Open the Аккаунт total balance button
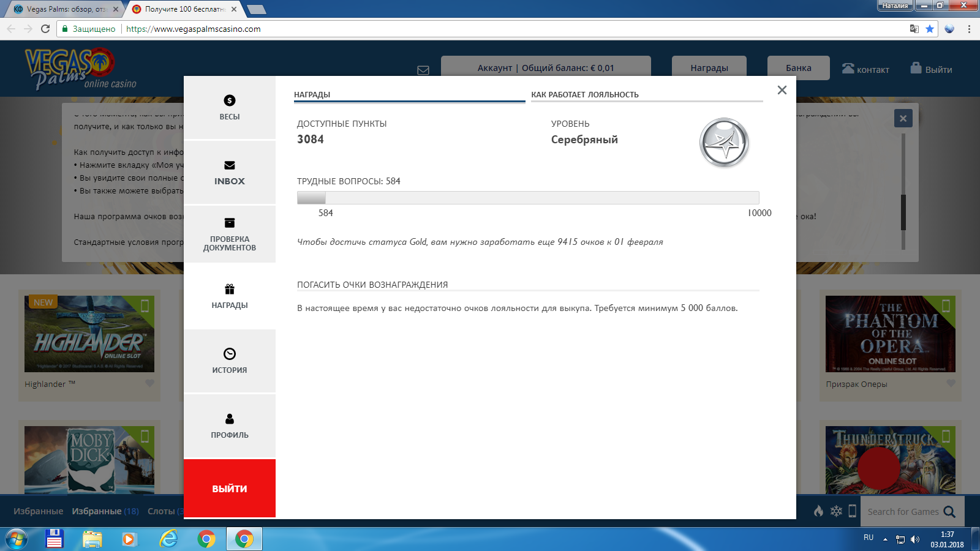The image size is (980, 551). [x=546, y=68]
